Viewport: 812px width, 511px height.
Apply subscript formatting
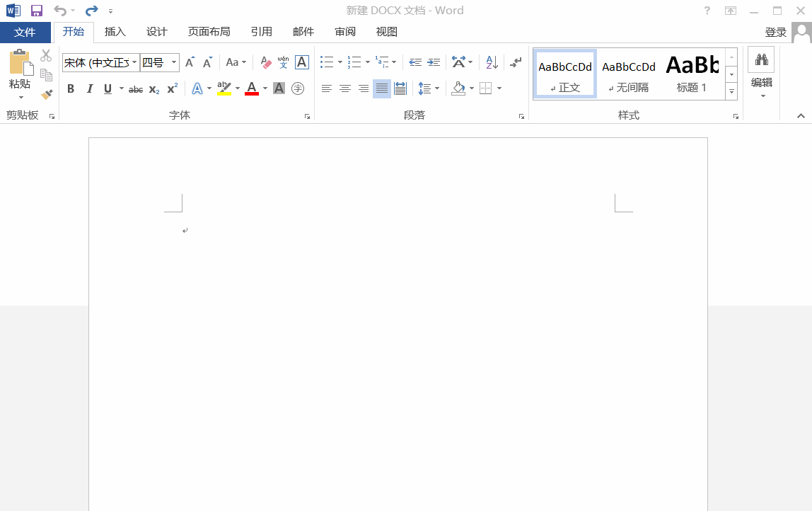point(154,89)
